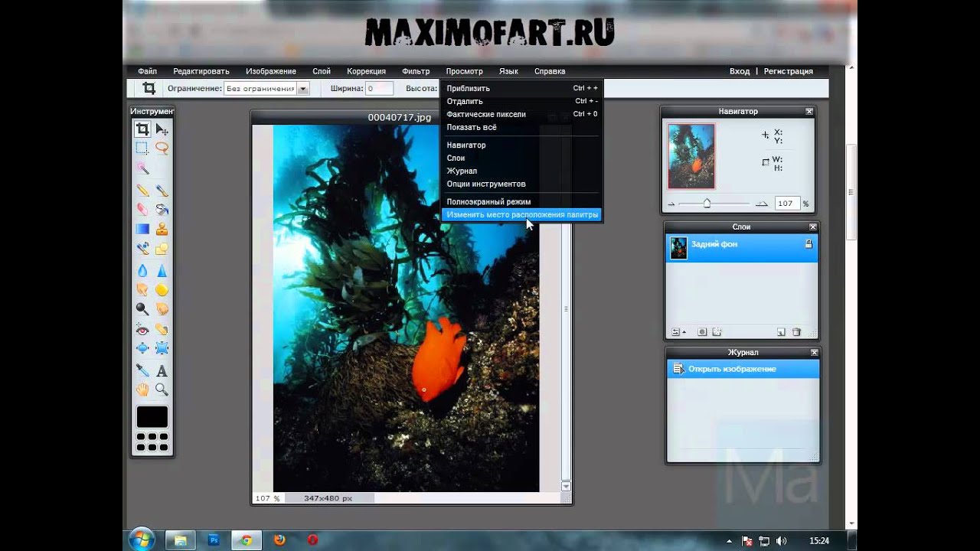Open the Windows Start menu
980x551 pixels.
[142, 540]
